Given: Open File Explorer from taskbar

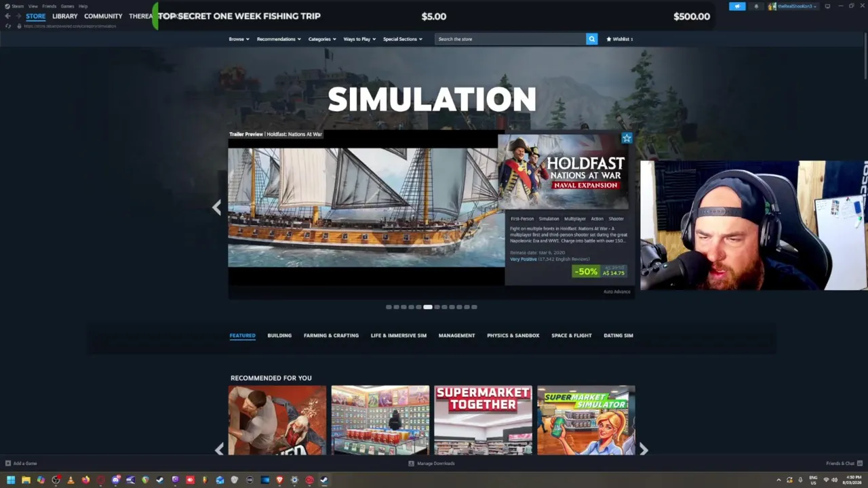Looking at the screenshot, I should (x=26, y=480).
